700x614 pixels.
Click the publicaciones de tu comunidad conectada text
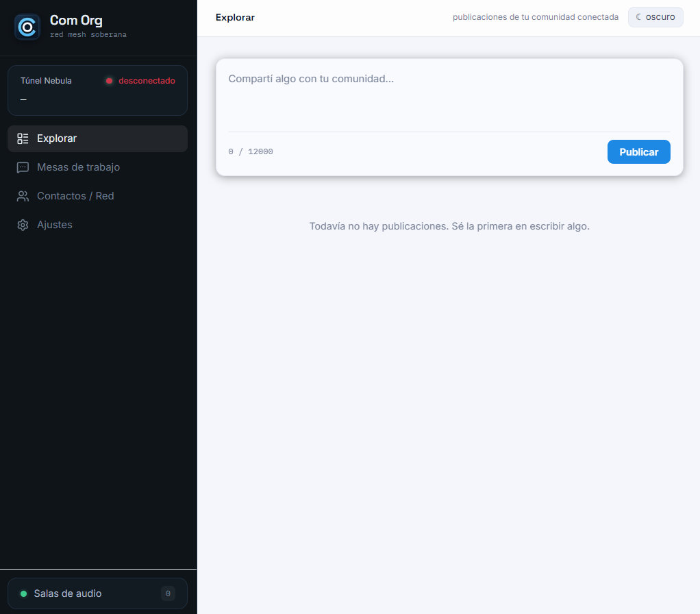tap(535, 17)
